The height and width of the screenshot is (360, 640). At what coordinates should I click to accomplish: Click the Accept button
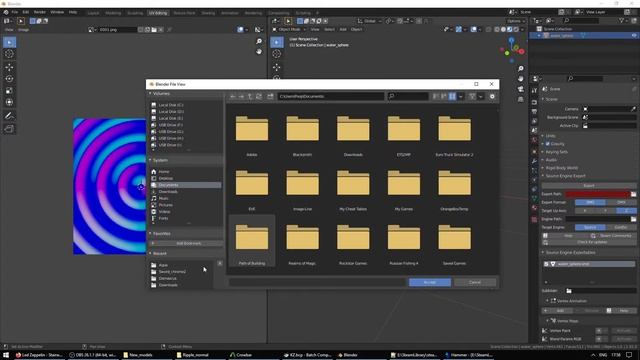point(430,282)
